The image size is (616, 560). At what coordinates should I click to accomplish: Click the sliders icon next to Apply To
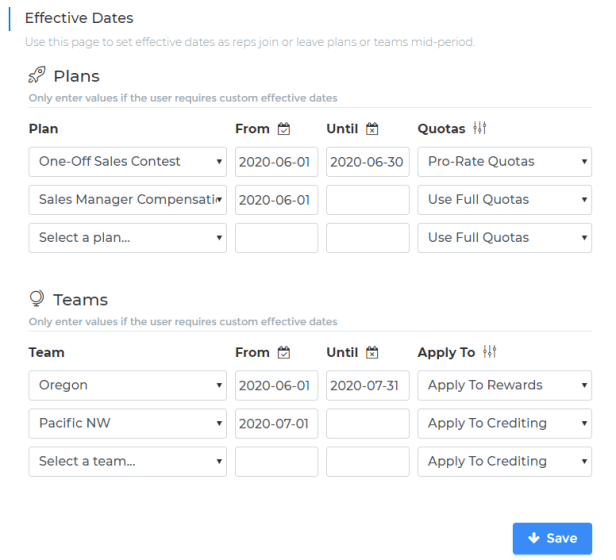click(x=489, y=352)
